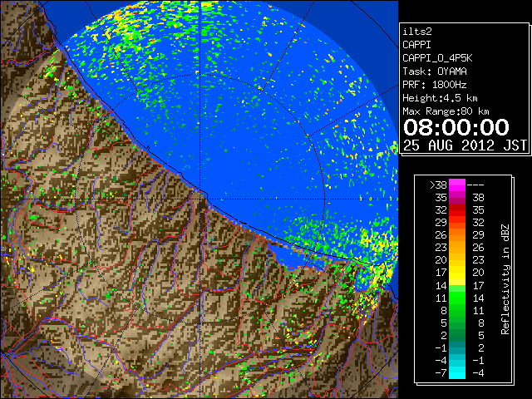Select the 'Height:4.5 km' line
The height and width of the screenshot is (399, 532).
(440, 98)
